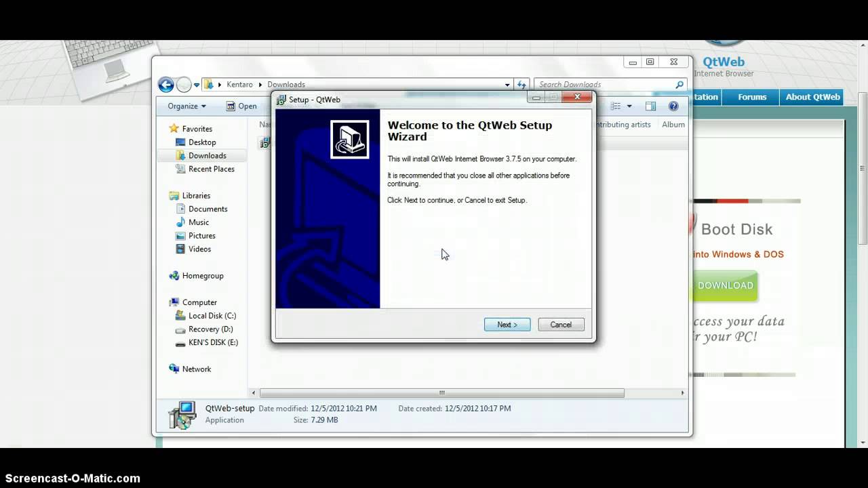Expand the arrow after the Kentaro breadcrumb
This screenshot has width=868, height=488.
pyautogui.click(x=260, y=85)
